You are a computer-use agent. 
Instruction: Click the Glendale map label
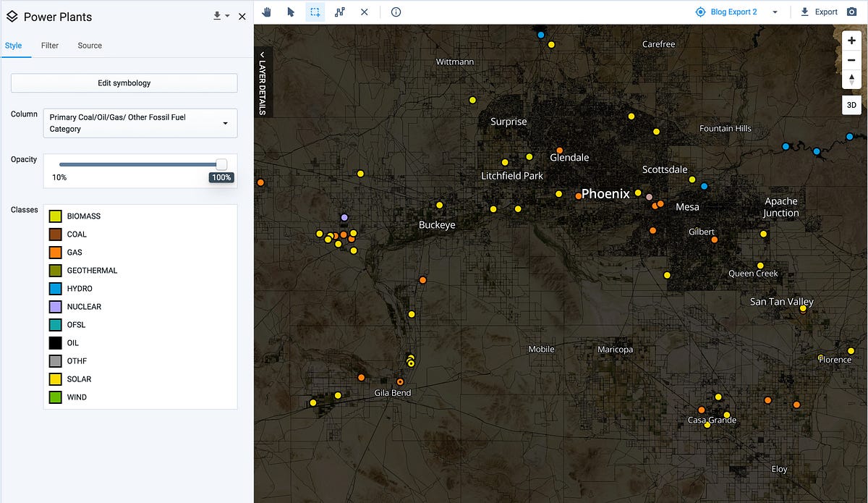click(569, 157)
